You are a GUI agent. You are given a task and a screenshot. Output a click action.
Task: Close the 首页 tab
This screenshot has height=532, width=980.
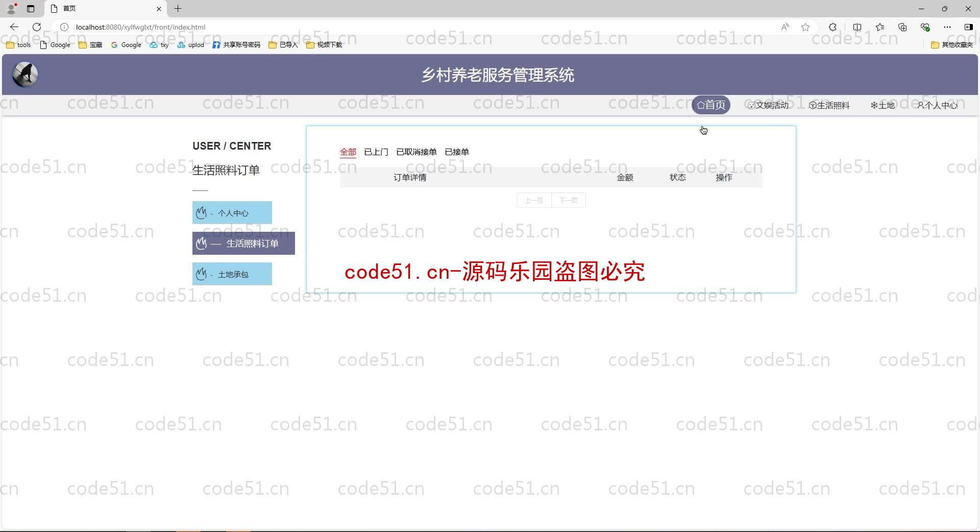click(x=159, y=9)
